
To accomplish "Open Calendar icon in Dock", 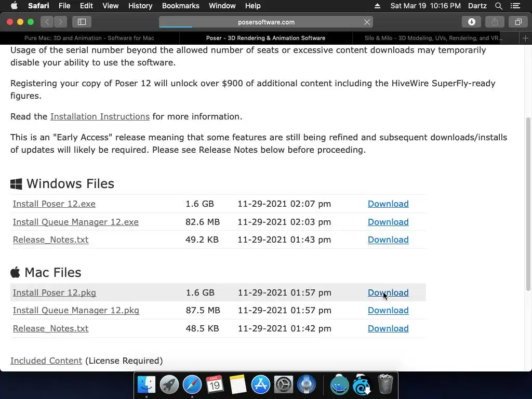I will 215,385.
